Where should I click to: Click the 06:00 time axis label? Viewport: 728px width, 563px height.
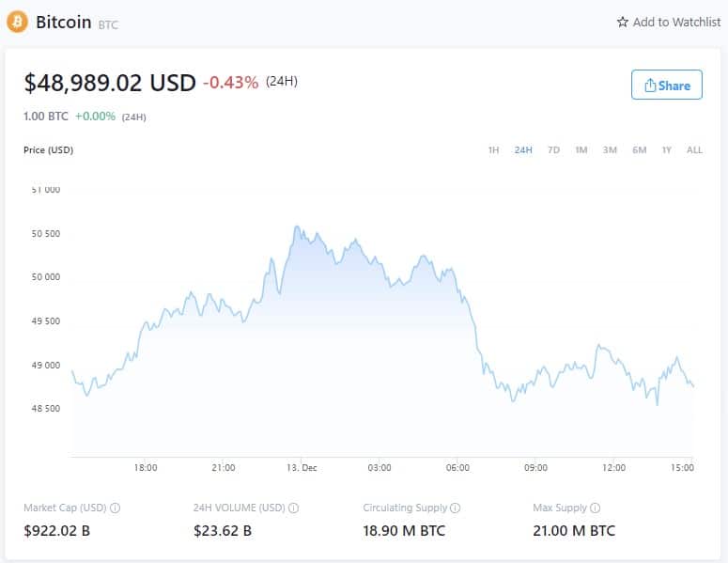457,468
